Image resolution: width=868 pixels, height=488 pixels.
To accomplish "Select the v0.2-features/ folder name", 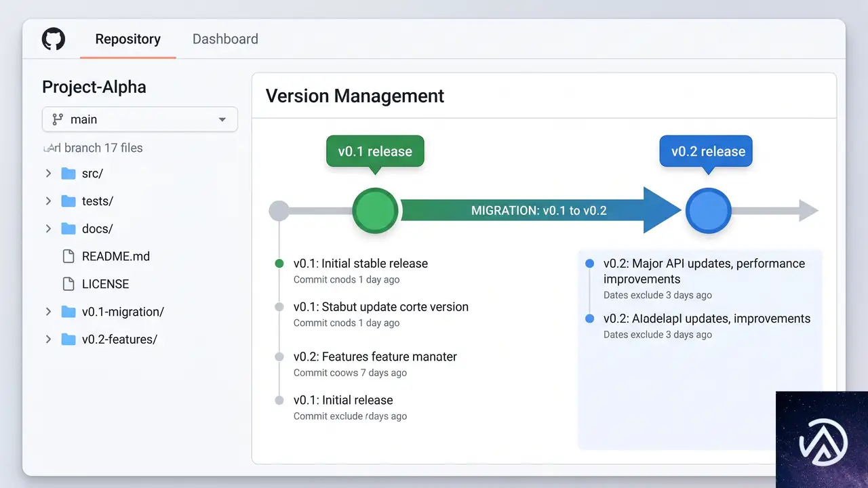I will click(x=119, y=340).
